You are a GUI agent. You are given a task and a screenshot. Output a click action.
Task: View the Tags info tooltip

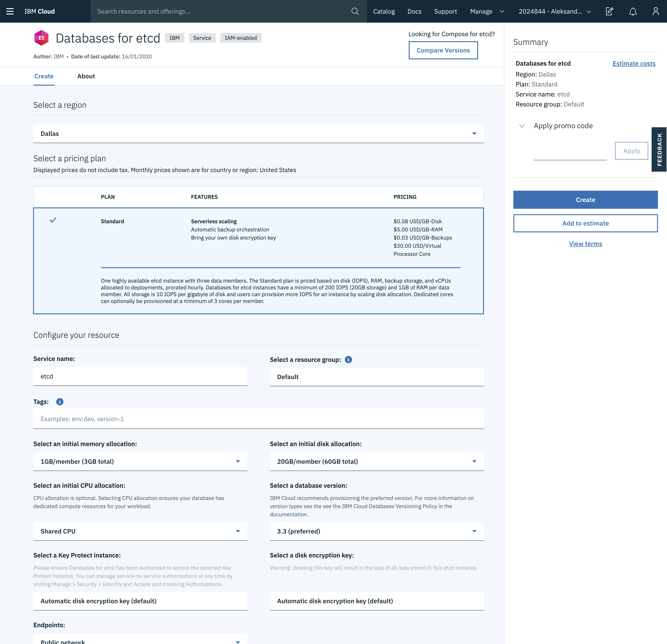coord(60,402)
